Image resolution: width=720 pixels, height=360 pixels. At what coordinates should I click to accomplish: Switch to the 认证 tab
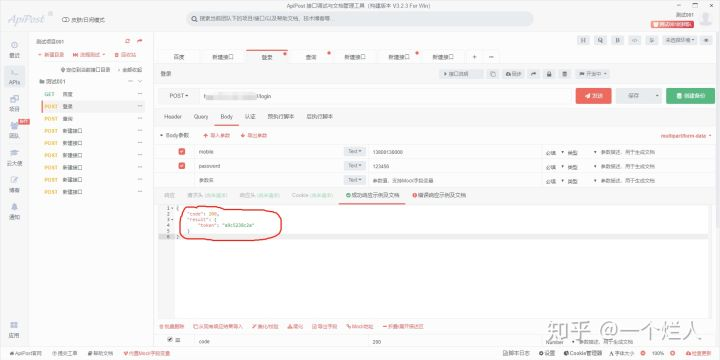click(x=250, y=117)
